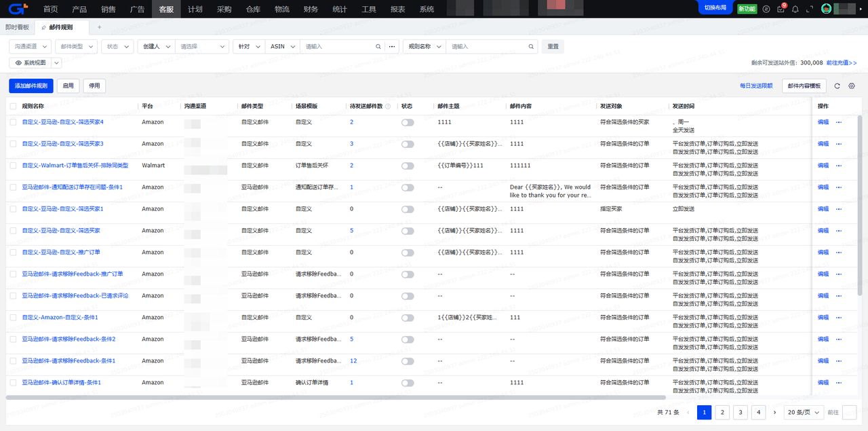
Task: Click the horizontal scrollbar under the table
Action: pyautogui.click(x=336, y=398)
